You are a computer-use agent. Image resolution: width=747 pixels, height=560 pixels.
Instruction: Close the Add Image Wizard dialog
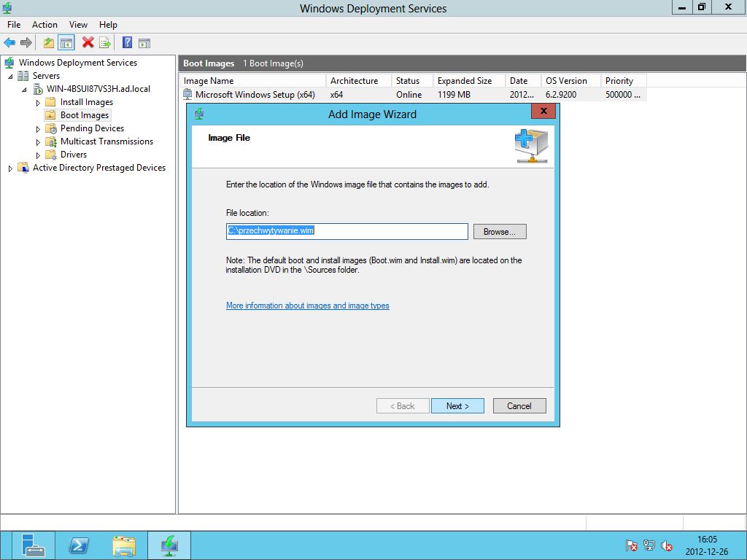pyautogui.click(x=543, y=111)
